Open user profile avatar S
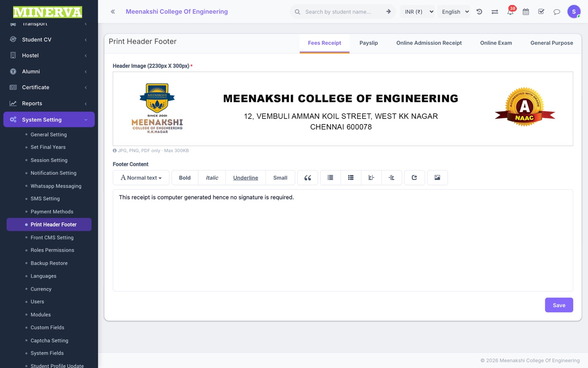 (x=574, y=12)
